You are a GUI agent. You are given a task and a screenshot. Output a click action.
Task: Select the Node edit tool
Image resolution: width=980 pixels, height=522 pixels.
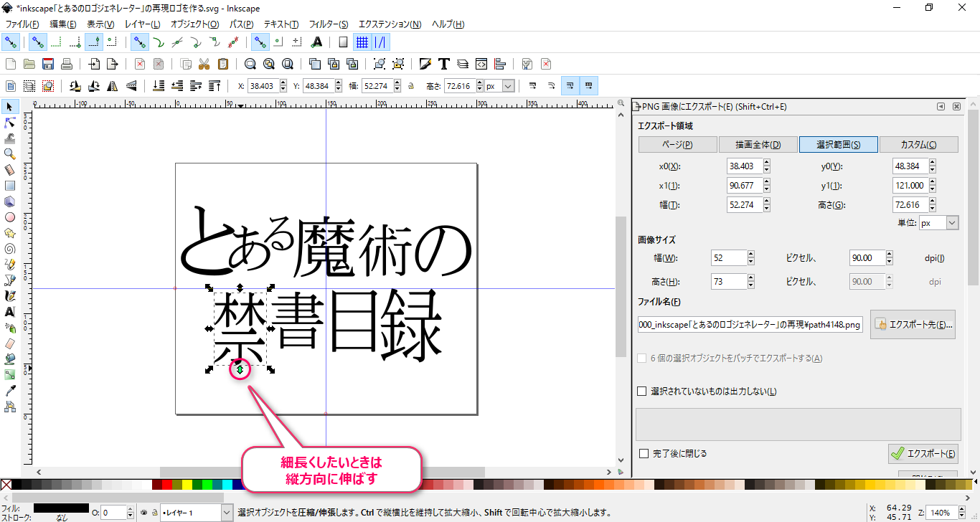tap(10, 123)
